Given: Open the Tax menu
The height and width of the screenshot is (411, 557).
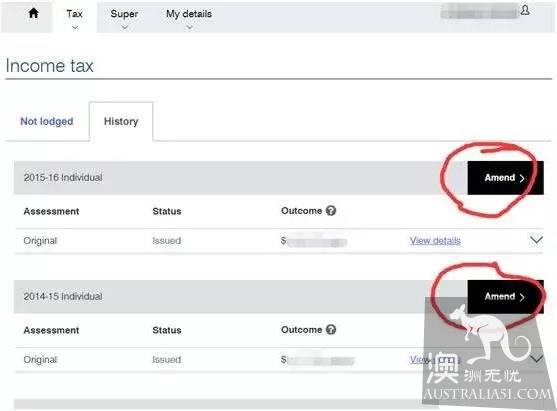Looking at the screenshot, I should (75, 18).
